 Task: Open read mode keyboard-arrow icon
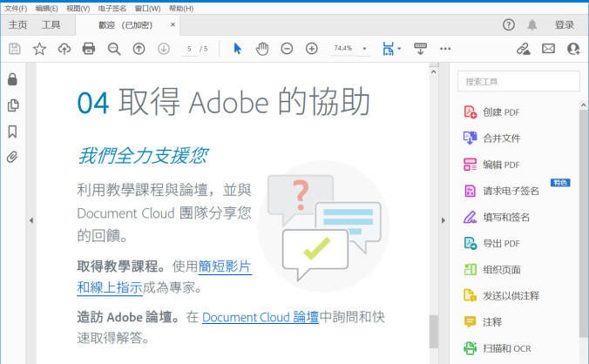click(x=420, y=49)
